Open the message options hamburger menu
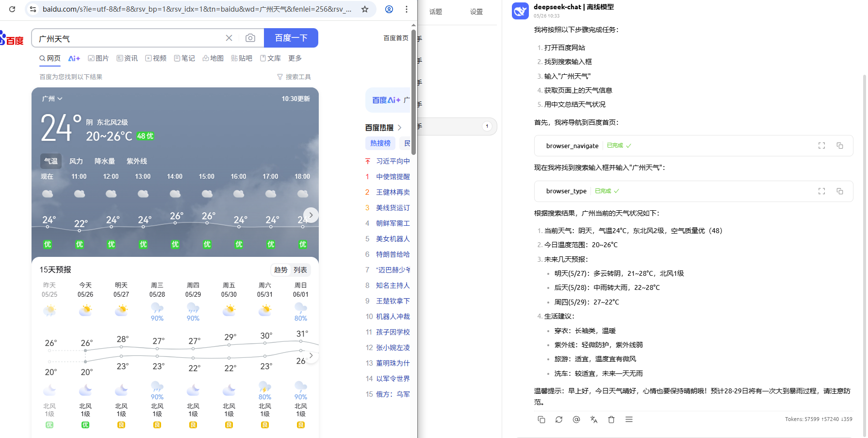Viewport: 868px width, 438px height. click(629, 420)
